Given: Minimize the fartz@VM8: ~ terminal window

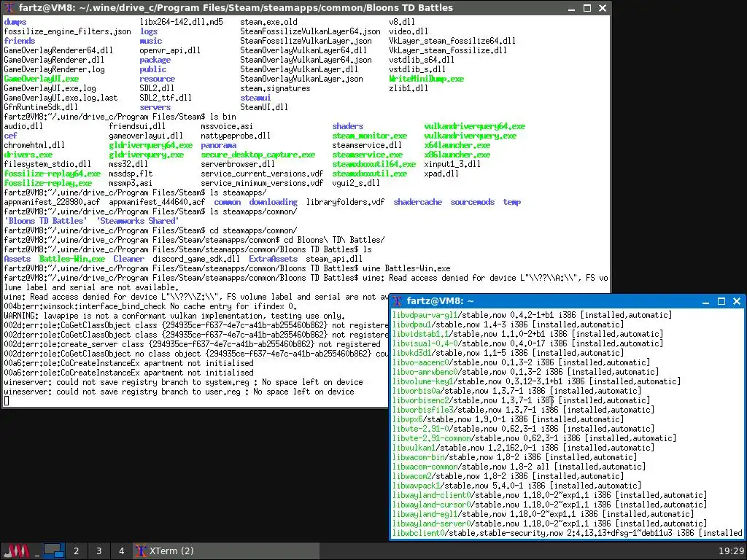Looking at the screenshot, I should coord(706,301).
